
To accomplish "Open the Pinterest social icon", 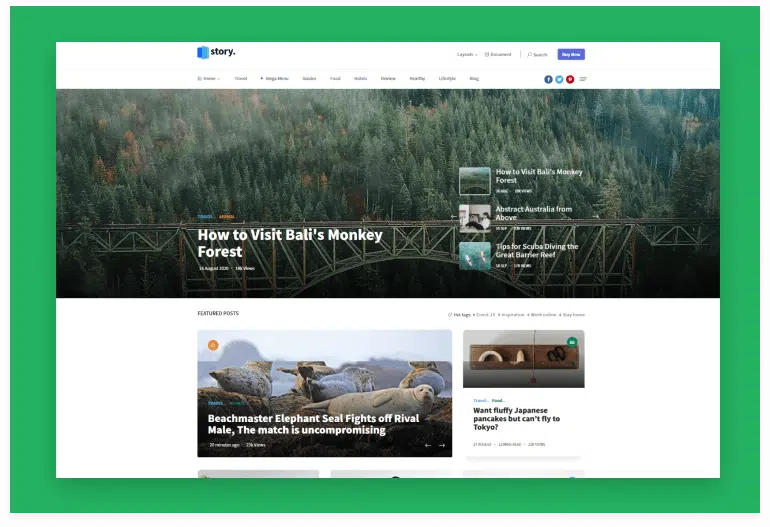I will pos(570,79).
